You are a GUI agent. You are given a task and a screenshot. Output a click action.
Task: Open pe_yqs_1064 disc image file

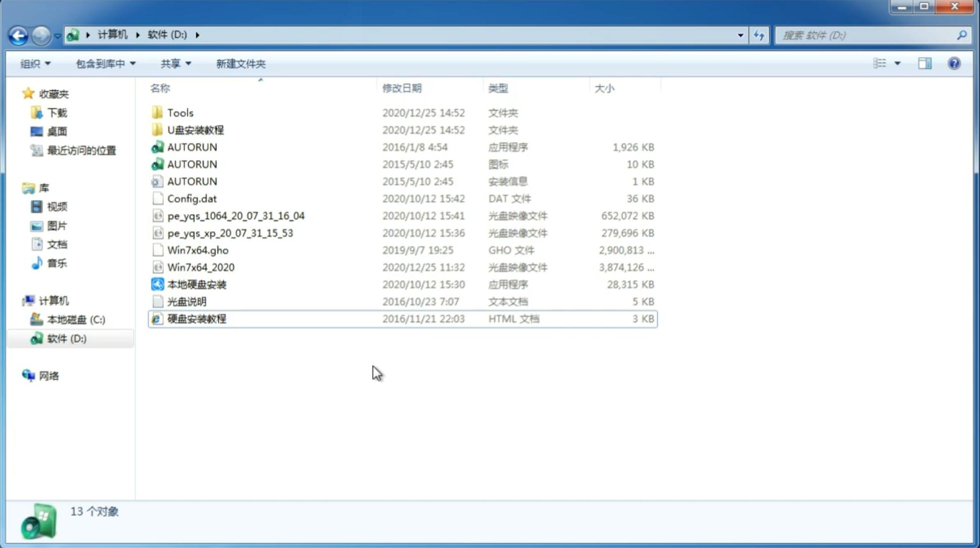(x=236, y=216)
